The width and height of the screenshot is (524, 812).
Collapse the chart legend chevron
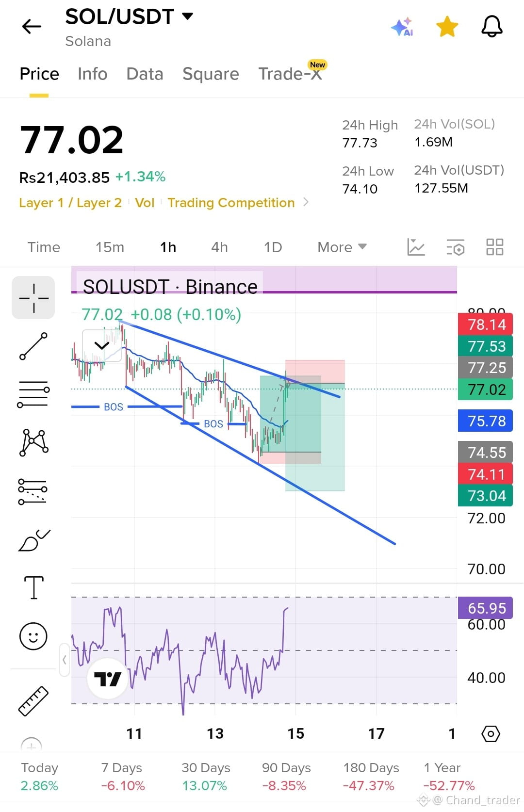click(x=101, y=346)
